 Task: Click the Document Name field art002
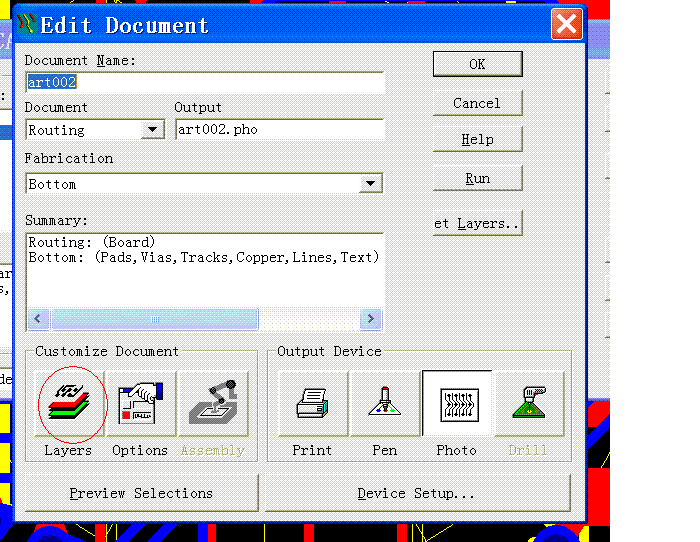pyautogui.click(x=205, y=82)
